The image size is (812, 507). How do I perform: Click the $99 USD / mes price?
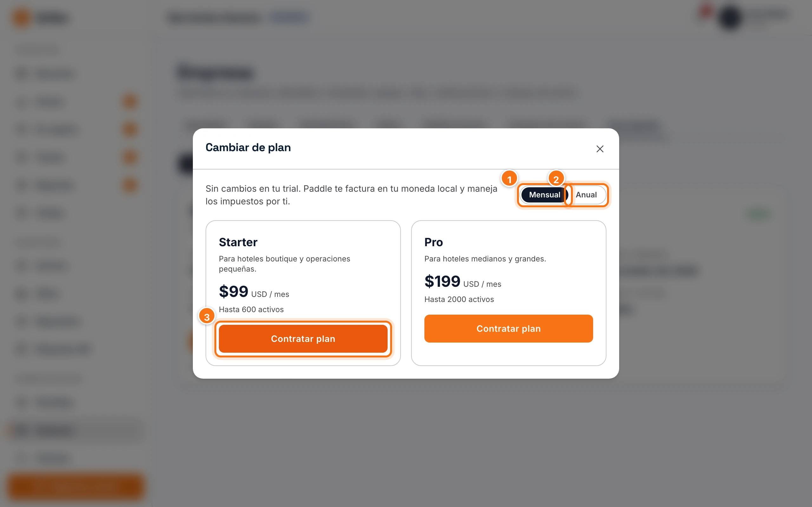(x=254, y=292)
